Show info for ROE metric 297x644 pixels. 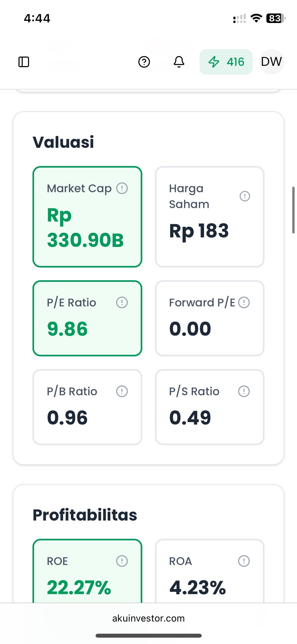[122, 561]
